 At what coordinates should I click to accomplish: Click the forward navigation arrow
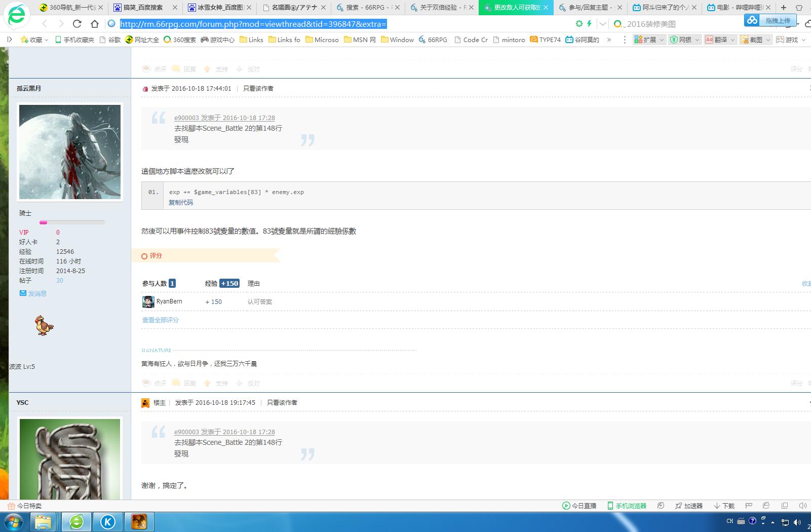tap(61, 24)
